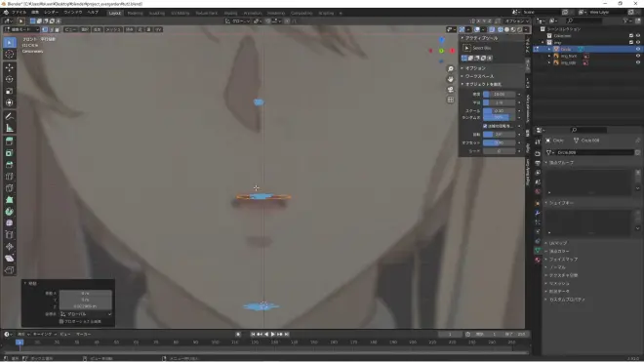The image size is (644, 362).
Task: Collapse the shape keys panel
Action: pos(561,203)
